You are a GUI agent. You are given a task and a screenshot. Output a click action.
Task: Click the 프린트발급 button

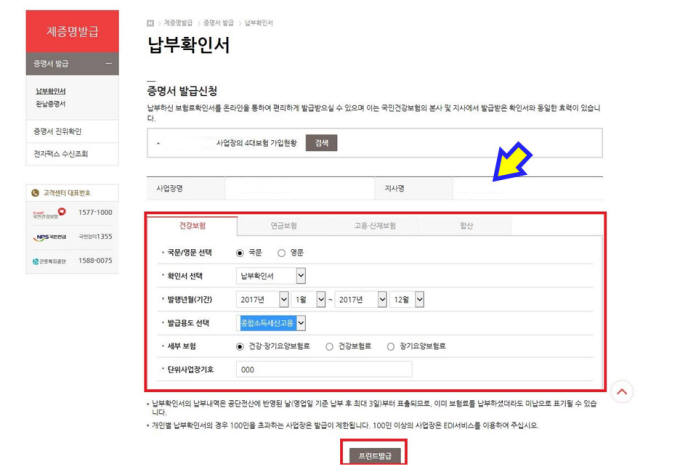[x=375, y=456]
